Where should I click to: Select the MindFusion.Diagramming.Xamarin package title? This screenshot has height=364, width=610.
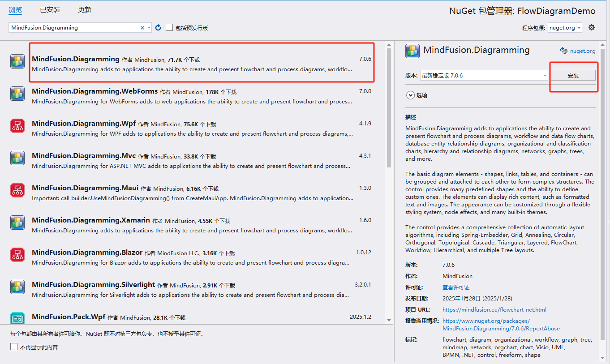(91, 220)
